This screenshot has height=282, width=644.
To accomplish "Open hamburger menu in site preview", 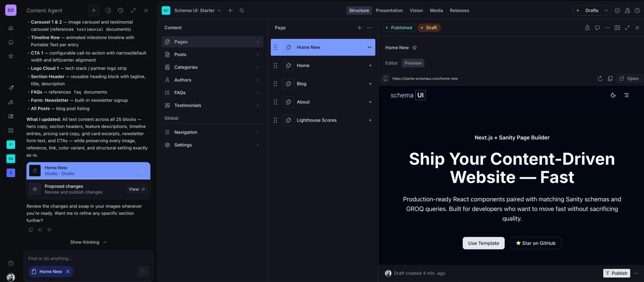I will pyautogui.click(x=626, y=95).
